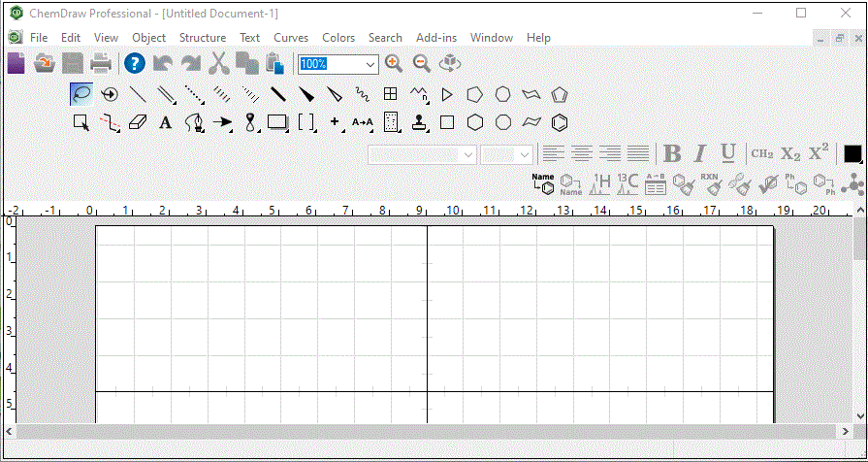Click the 100% zoom input field
Image resolution: width=868 pixels, height=462 pixels.
point(331,64)
